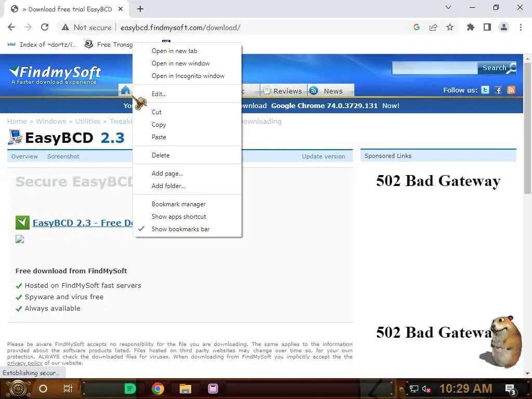Open Google Chrome from the taskbar
The image size is (532, 399).
click(158, 389)
